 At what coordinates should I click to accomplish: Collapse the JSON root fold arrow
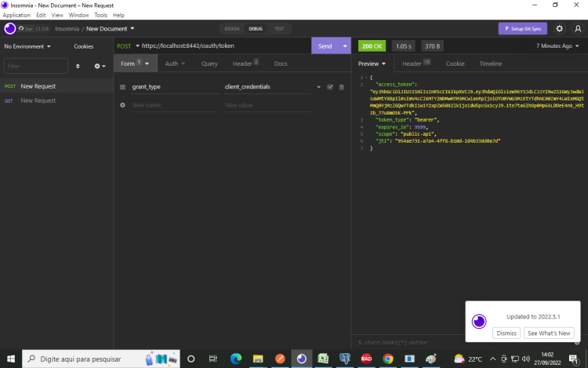pos(366,78)
